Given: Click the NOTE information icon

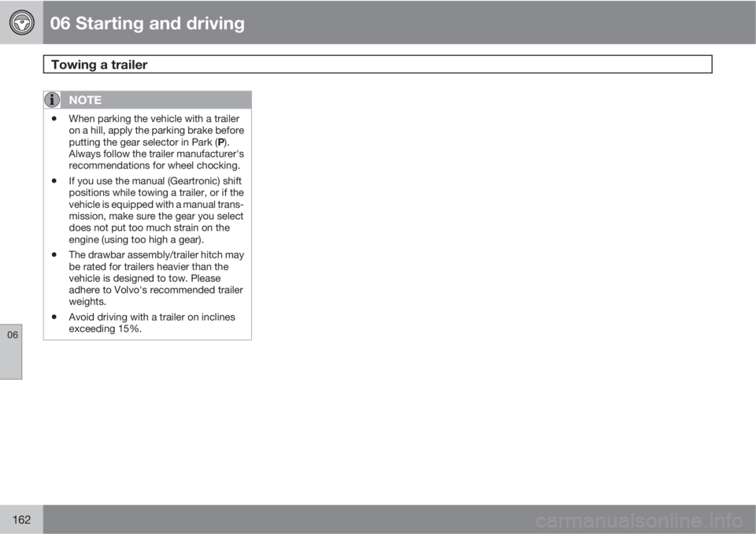Looking at the screenshot, I should pos(52,100).
